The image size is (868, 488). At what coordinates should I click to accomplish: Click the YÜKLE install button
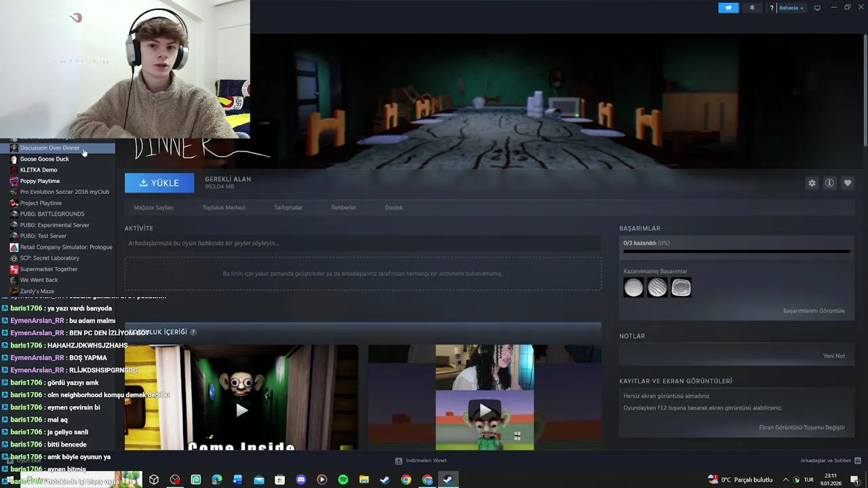pyautogui.click(x=159, y=183)
